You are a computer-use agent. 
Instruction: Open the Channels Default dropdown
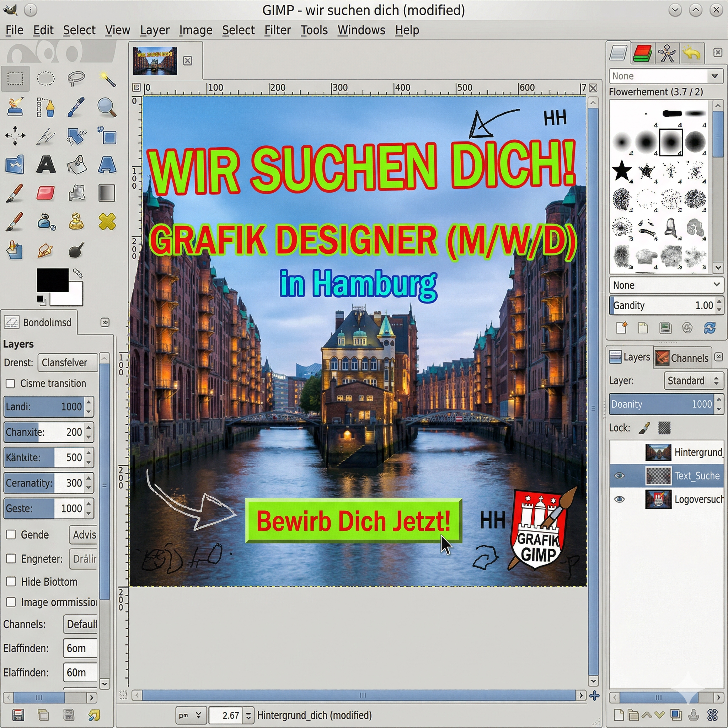click(x=80, y=624)
